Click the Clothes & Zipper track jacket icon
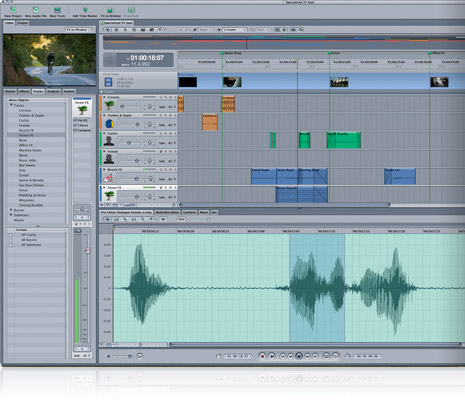The width and height of the screenshot is (465, 410). click(109, 123)
